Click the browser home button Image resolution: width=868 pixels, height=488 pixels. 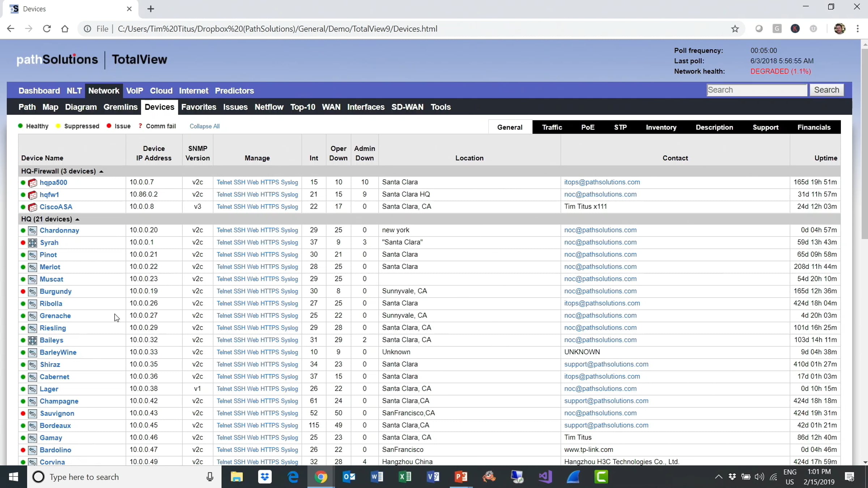pos(65,29)
